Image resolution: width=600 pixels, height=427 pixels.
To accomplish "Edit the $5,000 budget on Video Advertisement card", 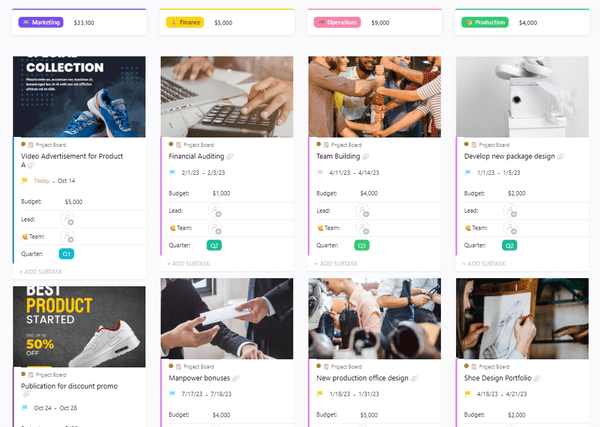I will point(73,202).
